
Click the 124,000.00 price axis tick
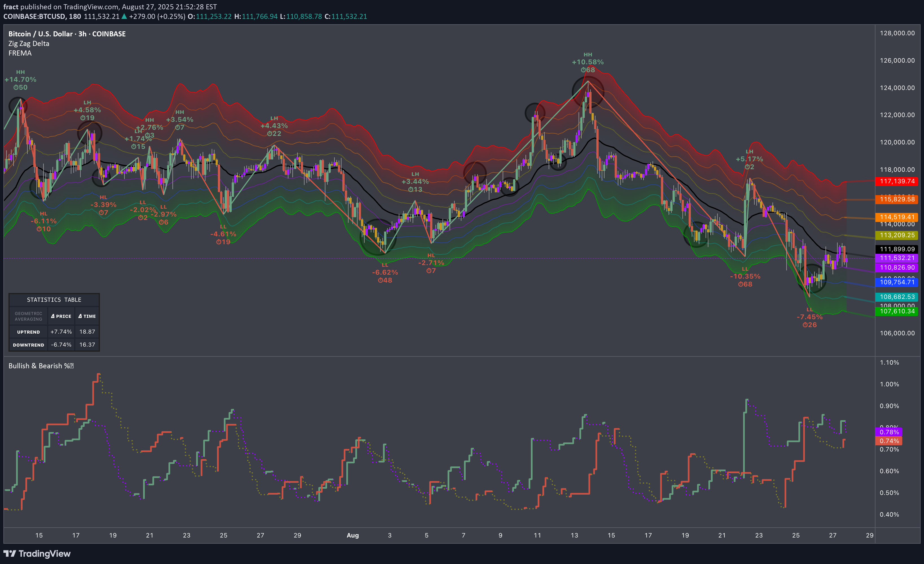(x=897, y=88)
